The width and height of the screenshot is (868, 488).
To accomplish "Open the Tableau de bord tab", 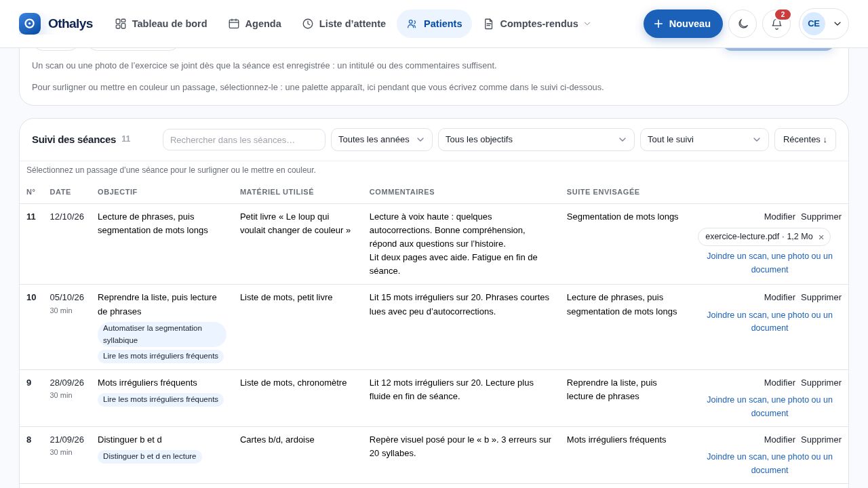I will (x=161, y=24).
